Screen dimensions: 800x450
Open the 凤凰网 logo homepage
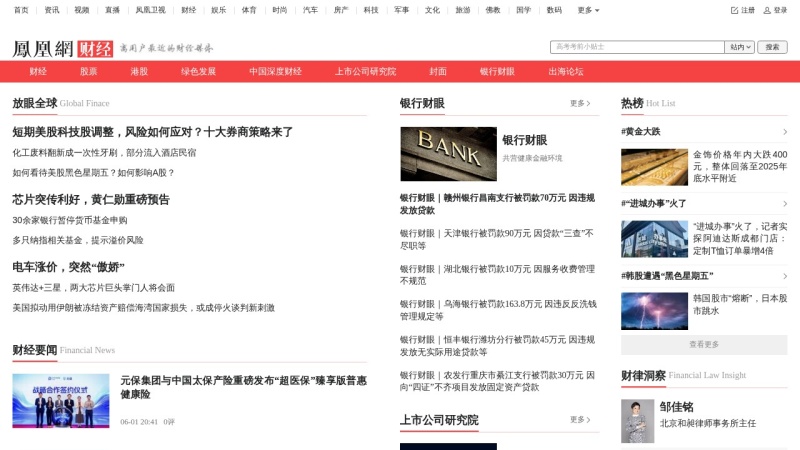[x=43, y=49]
